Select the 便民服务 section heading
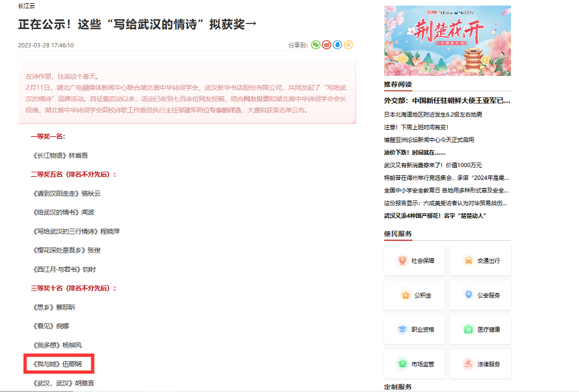 click(398, 233)
